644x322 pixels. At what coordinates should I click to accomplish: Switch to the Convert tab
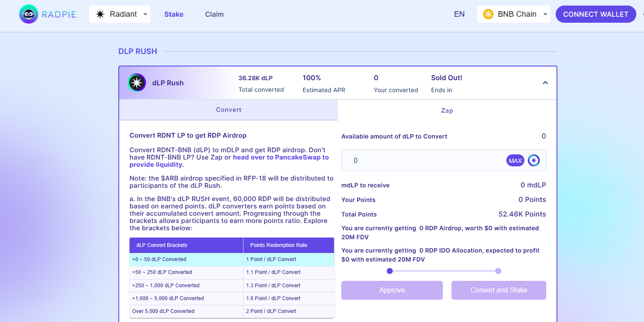click(229, 110)
